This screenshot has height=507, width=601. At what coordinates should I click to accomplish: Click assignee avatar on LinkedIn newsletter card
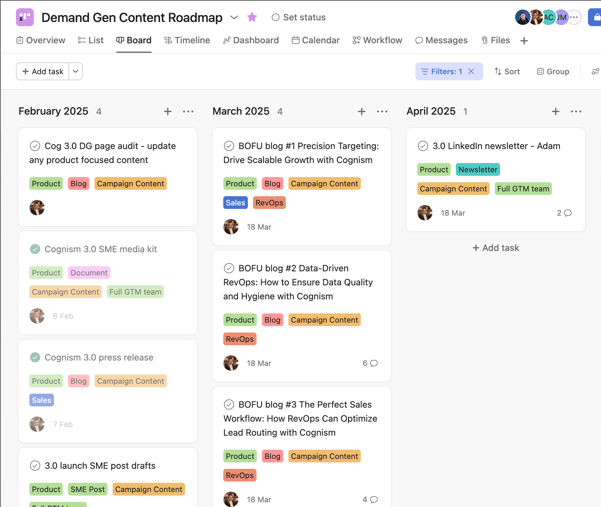tap(425, 213)
